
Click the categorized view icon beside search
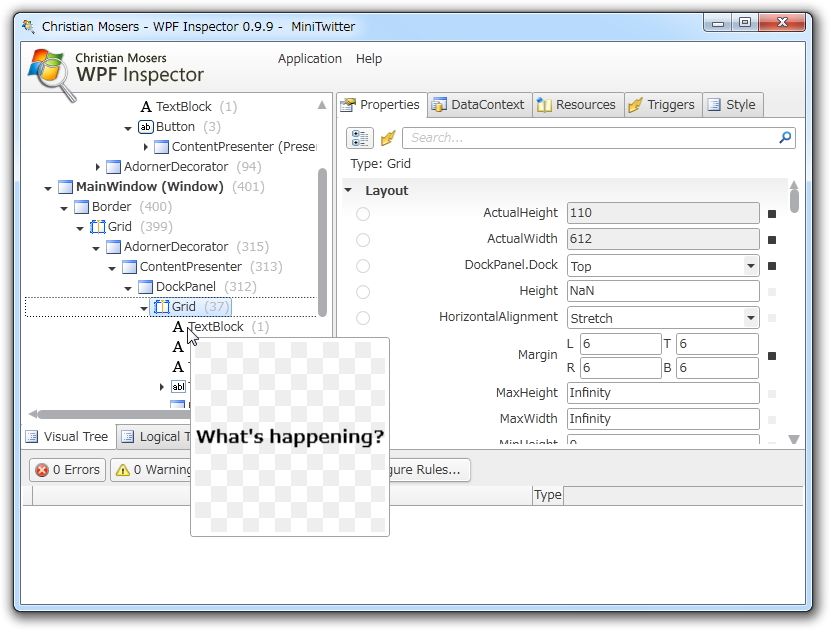tap(360, 138)
